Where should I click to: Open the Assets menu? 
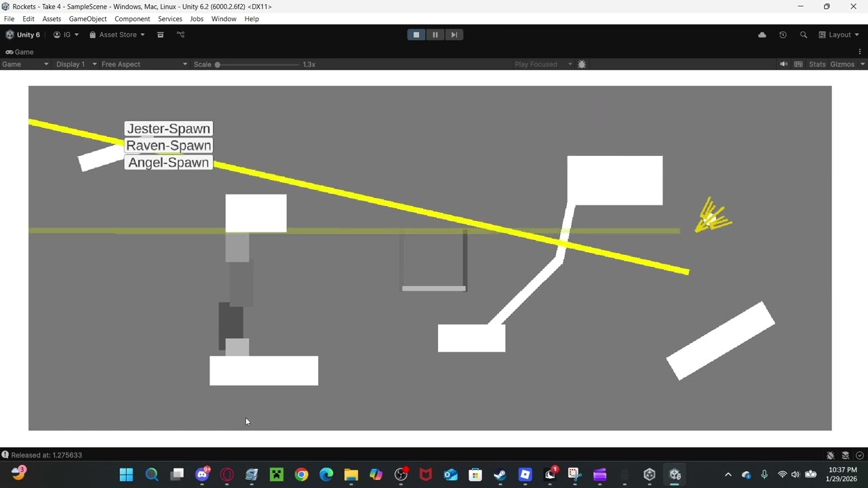click(x=52, y=19)
